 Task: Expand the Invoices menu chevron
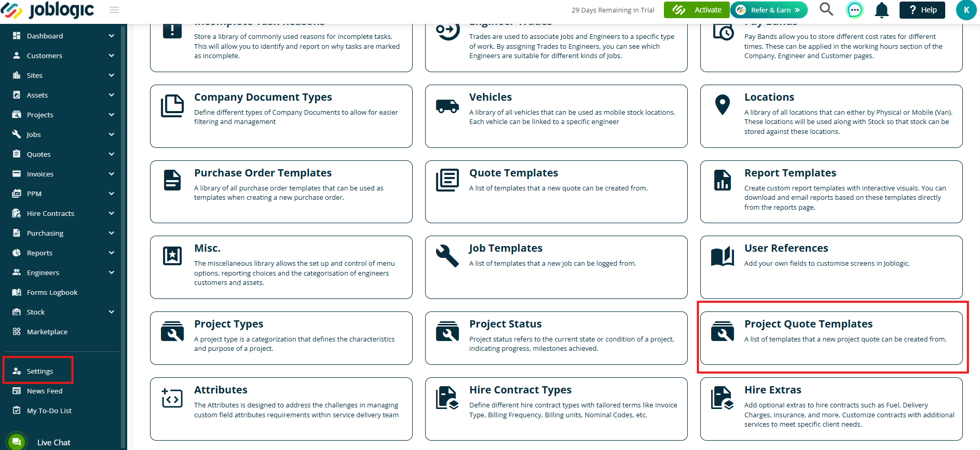[112, 174]
